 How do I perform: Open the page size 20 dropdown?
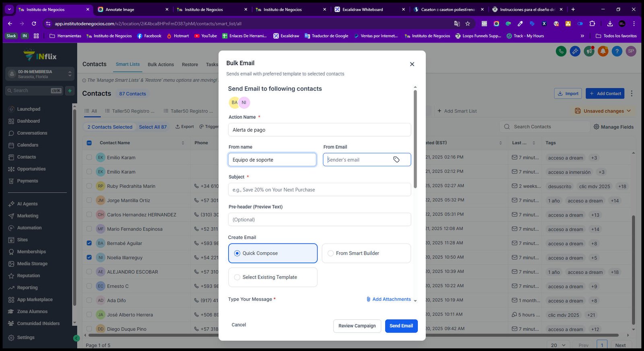click(558, 345)
